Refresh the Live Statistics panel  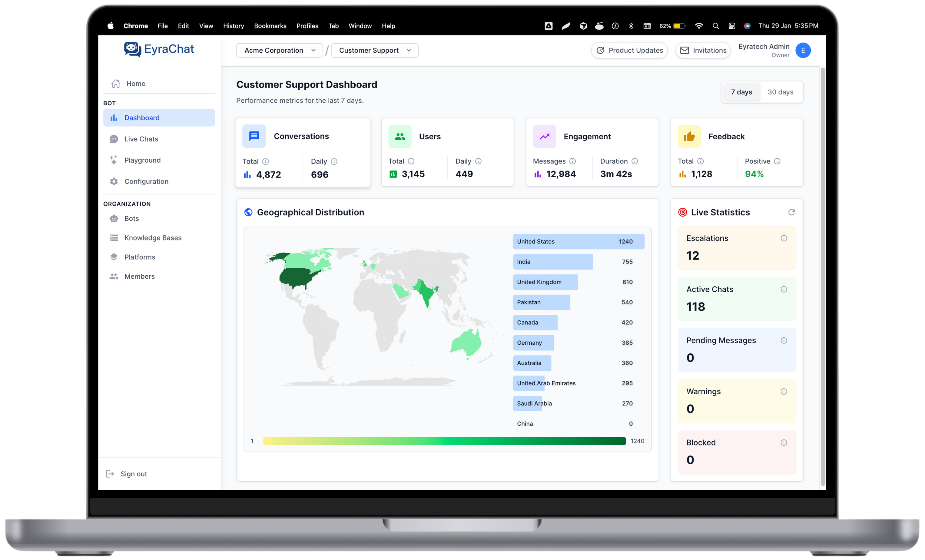tap(791, 212)
